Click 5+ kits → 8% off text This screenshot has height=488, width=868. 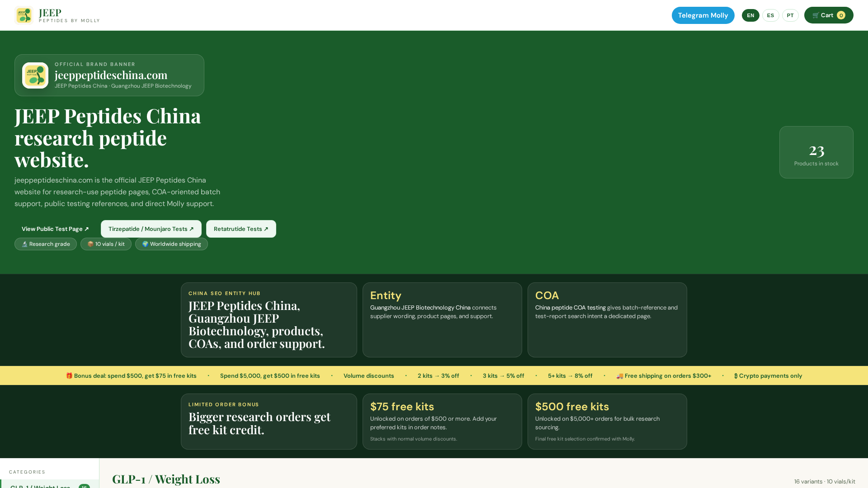[x=570, y=376]
